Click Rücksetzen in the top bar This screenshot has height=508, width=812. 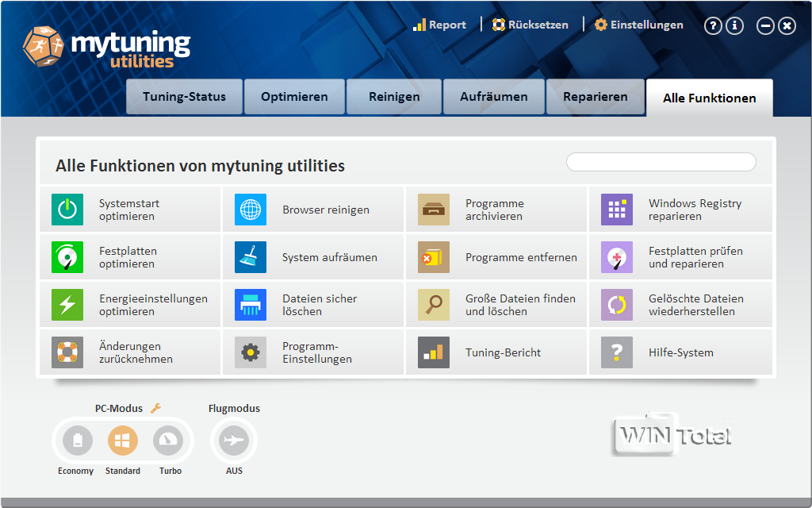pos(530,25)
